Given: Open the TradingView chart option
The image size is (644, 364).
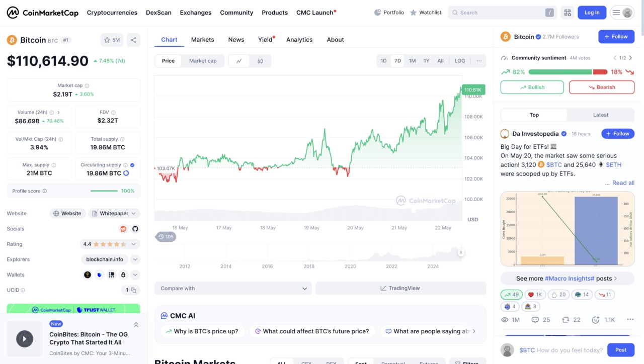Looking at the screenshot, I should (x=400, y=288).
